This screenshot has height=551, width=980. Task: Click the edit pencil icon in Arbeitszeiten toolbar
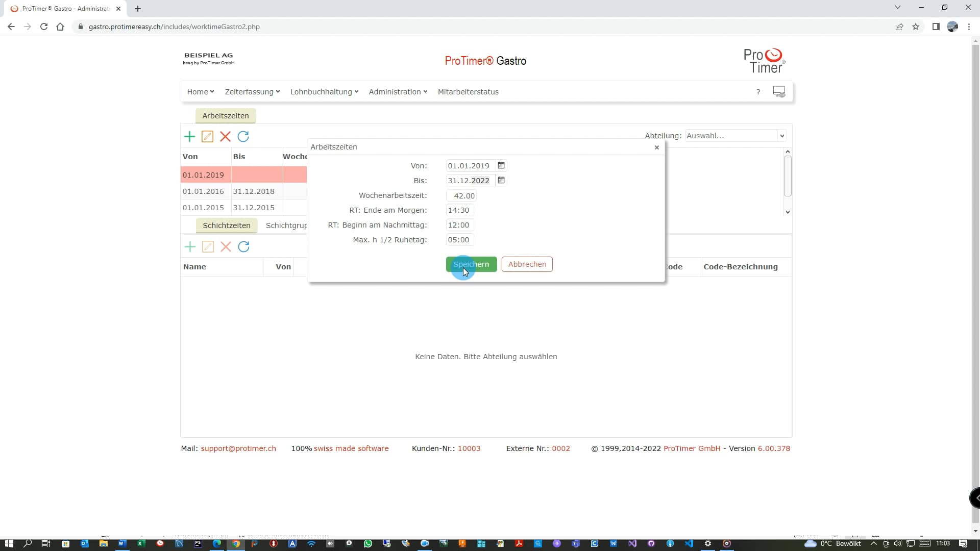click(207, 136)
